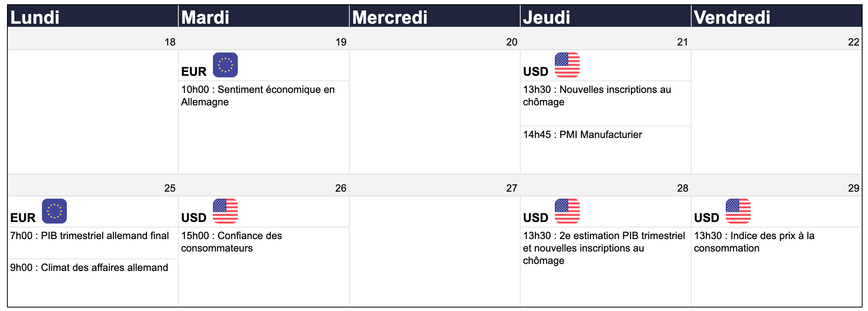868x311 pixels.
Task: Click the US flag icon on Thursday 28
Action: click(x=567, y=211)
